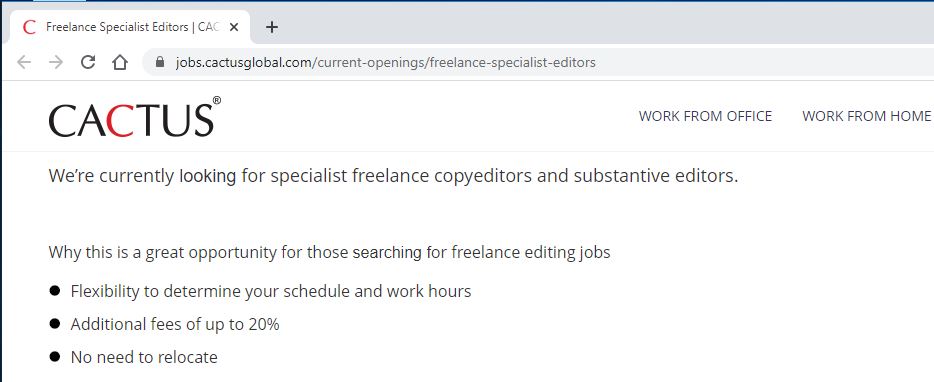Click the 'Flexibility to determine your schedule' item
Screen dimensions: 934x382
pyautogui.click(x=271, y=291)
